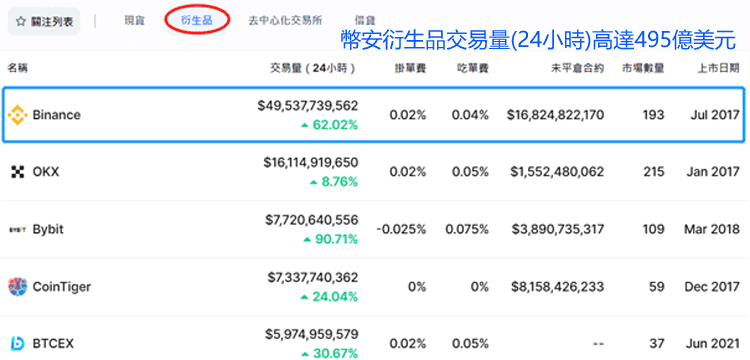Click CoinTiger launch date Dec 2017
The height and width of the screenshot is (360, 750).
click(x=712, y=287)
